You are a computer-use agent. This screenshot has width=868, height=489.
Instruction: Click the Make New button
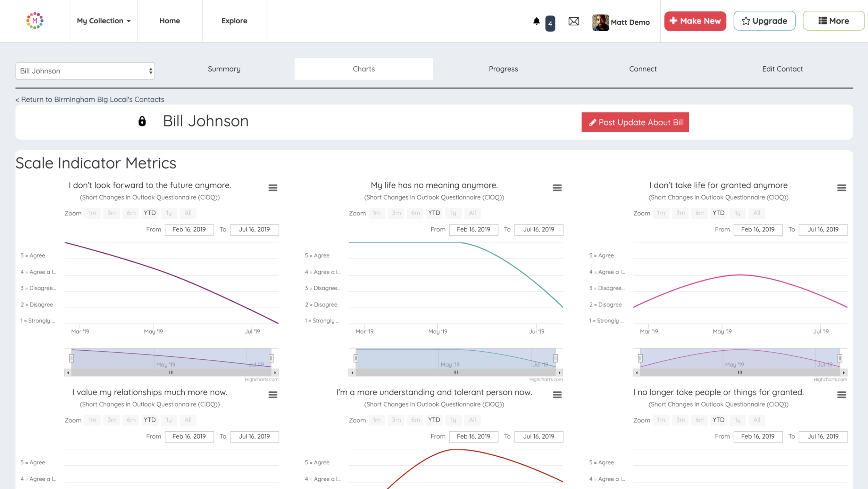(695, 21)
